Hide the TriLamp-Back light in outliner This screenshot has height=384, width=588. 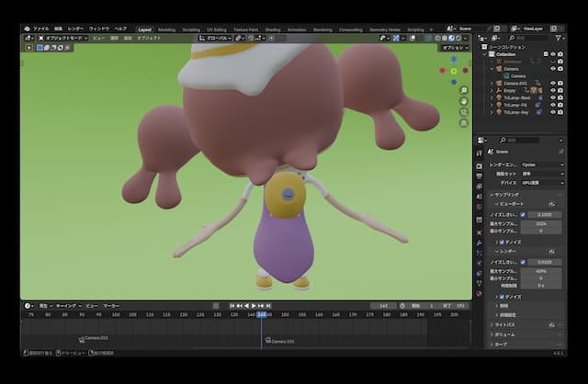[553, 96]
